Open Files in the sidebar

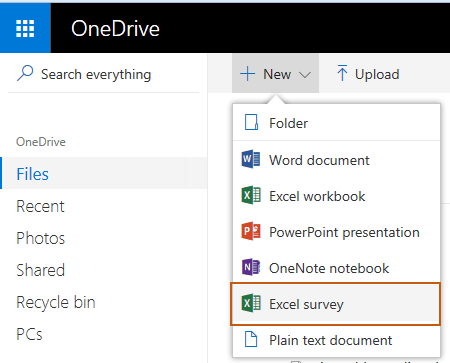[x=103, y=173]
